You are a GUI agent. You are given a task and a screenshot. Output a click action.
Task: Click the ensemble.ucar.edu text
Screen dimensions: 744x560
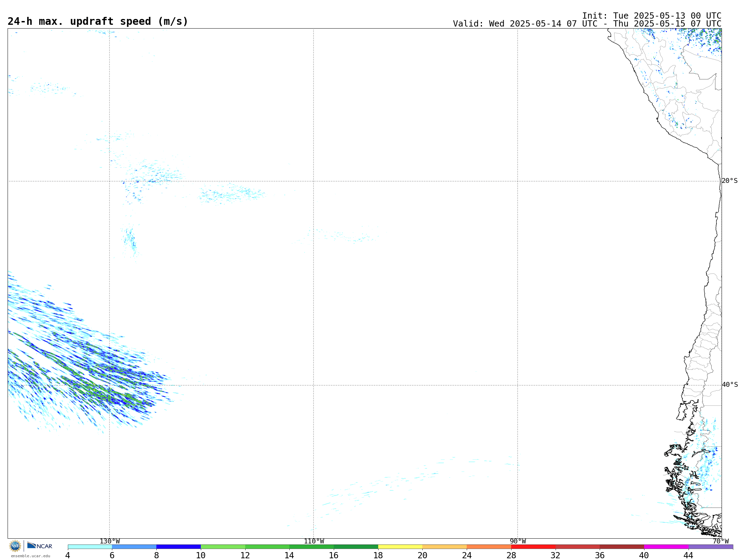(31, 556)
